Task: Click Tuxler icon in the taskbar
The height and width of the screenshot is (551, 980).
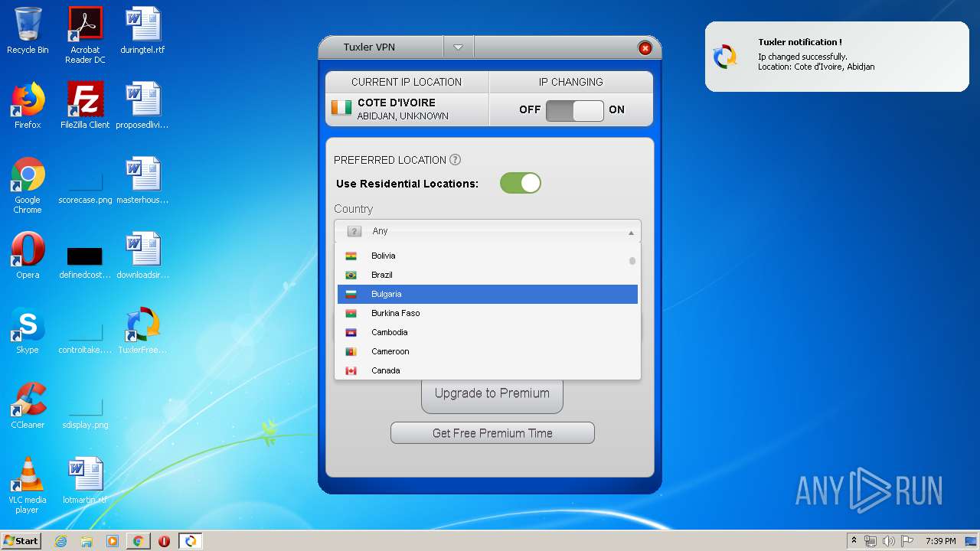Action: 190,541
